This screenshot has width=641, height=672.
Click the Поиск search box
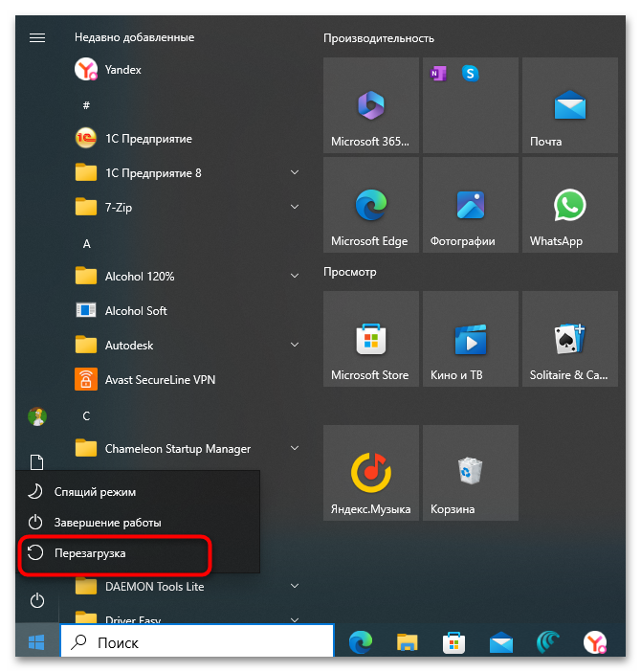tap(197, 642)
